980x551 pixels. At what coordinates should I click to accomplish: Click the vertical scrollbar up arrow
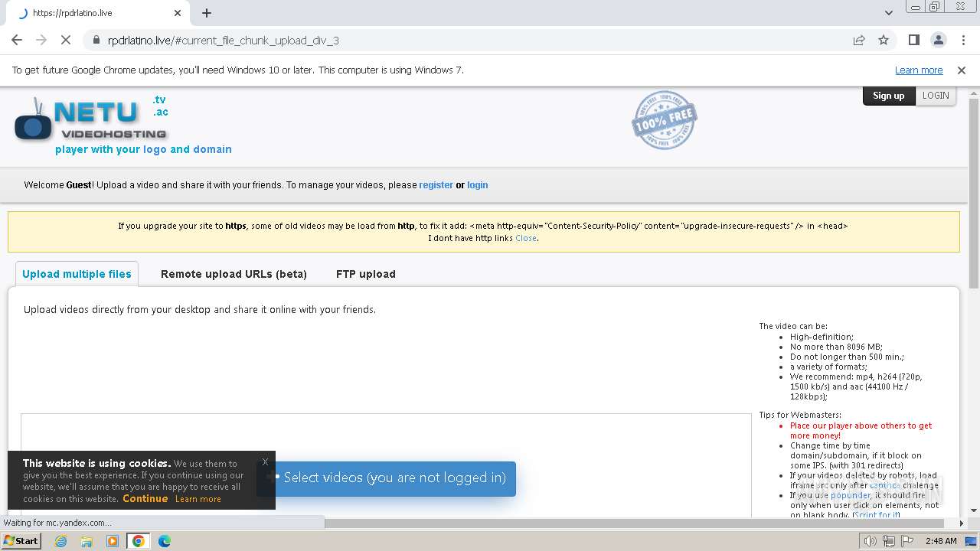click(x=974, y=92)
